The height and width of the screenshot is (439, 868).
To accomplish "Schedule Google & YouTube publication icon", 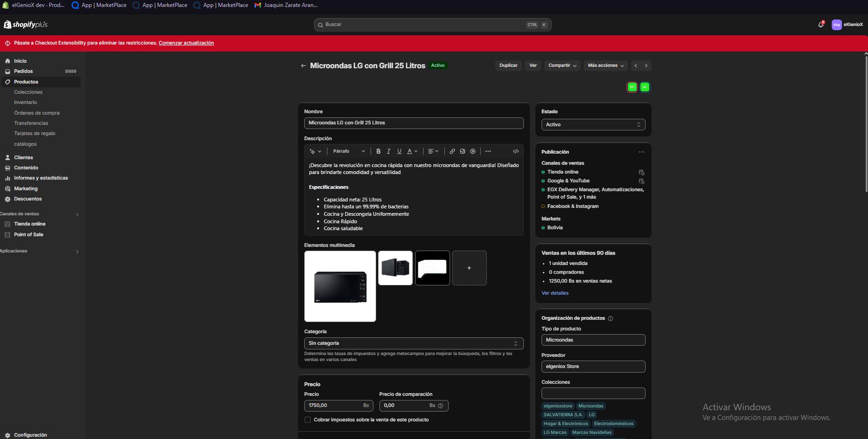I will [x=641, y=181].
